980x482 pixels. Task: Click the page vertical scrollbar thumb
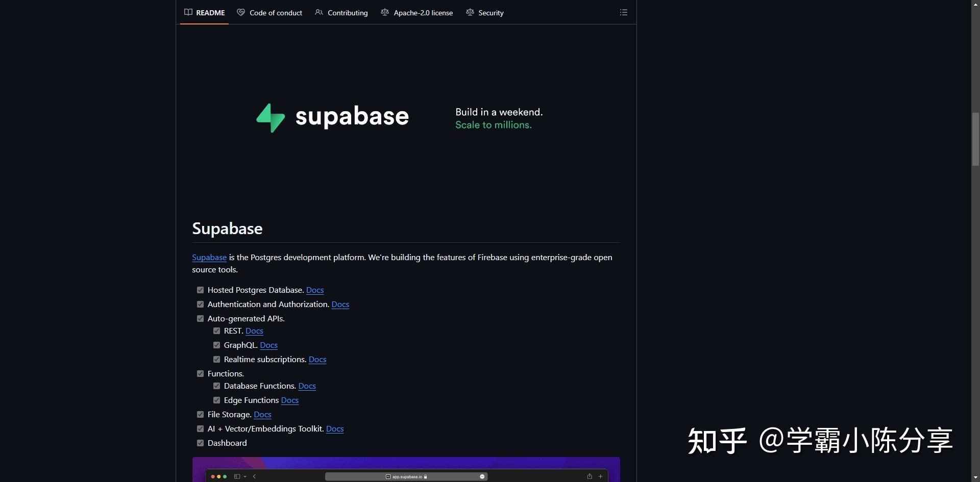pos(975,139)
